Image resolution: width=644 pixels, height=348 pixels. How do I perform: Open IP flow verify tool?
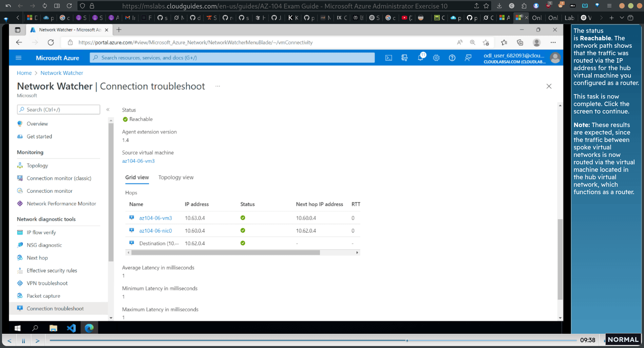[41, 232]
